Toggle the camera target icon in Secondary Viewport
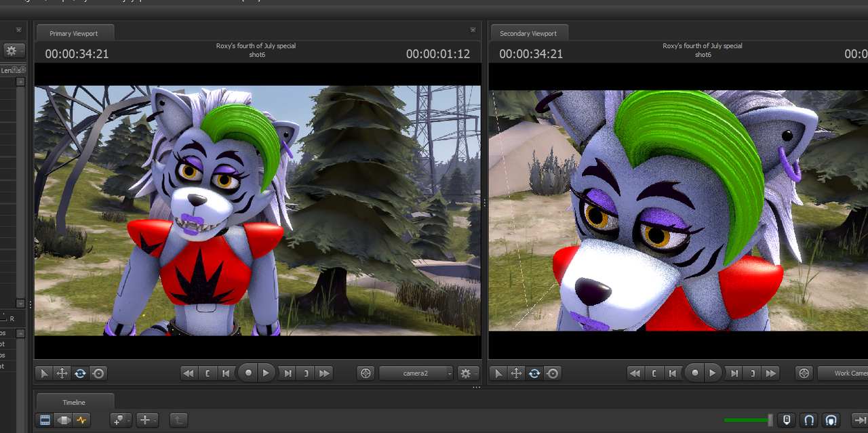Screen dimensions: 868x433 click(x=804, y=373)
